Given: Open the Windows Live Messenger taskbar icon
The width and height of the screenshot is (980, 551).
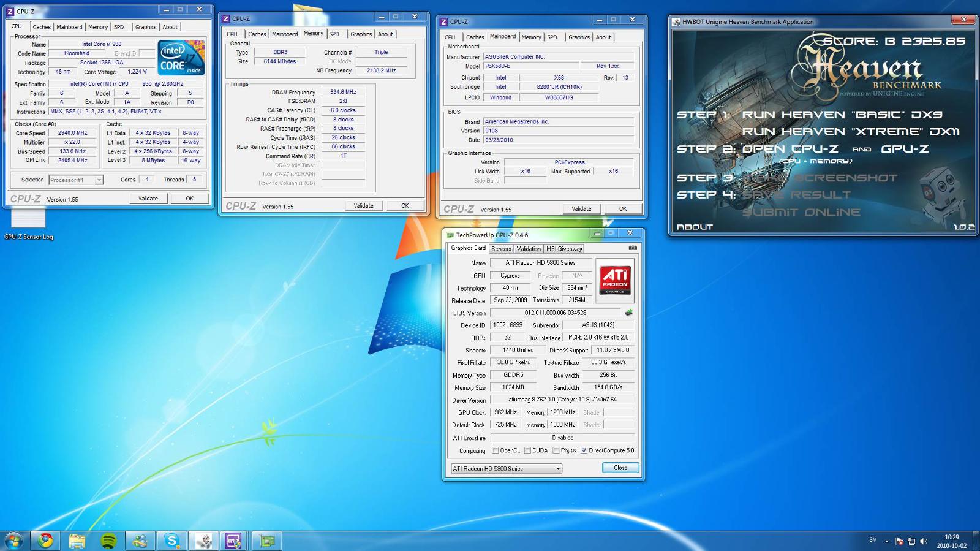Looking at the screenshot, I should [140, 541].
